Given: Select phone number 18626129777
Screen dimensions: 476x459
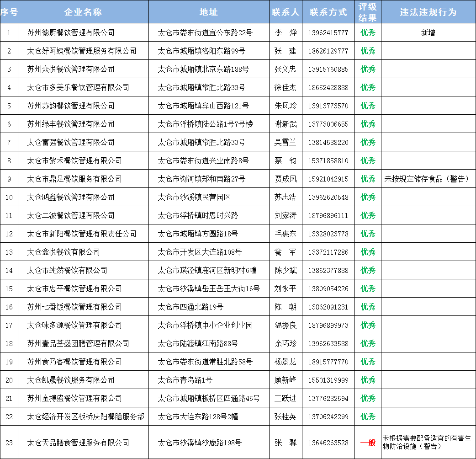Looking at the screenshot, I should click(328, 51).
